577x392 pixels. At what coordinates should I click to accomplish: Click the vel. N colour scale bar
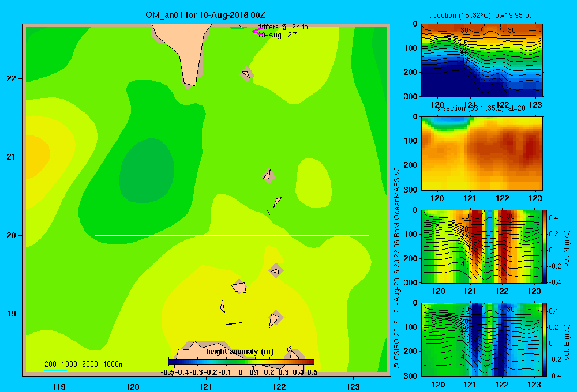point(545,246)
